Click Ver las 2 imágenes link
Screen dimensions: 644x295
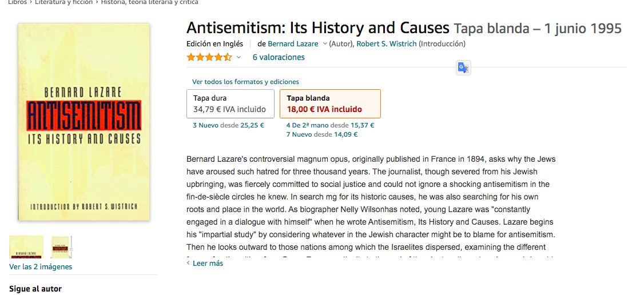[41, 266]
